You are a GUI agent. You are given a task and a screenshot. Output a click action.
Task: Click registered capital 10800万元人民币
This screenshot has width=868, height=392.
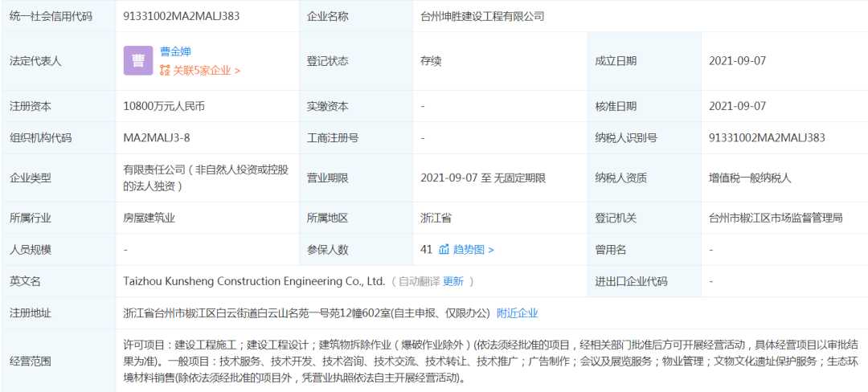click(x=164, y=106)
